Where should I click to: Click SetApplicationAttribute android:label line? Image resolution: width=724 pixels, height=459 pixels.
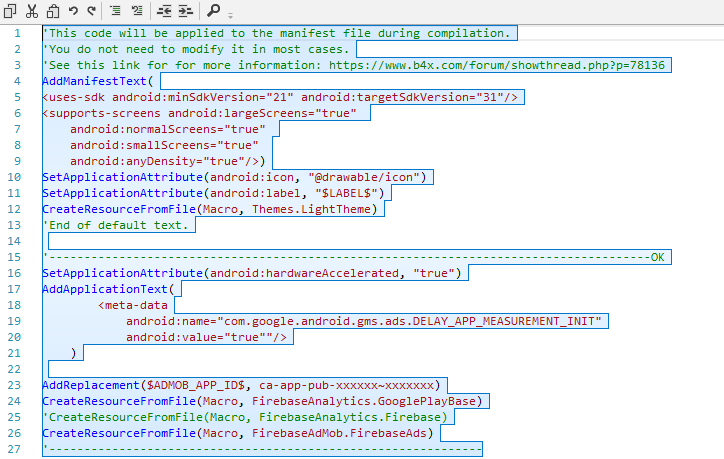pyautogui.click(x=213, y=193)
